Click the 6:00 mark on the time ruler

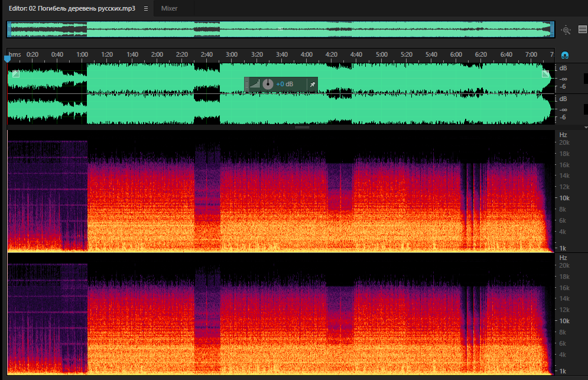456,54
